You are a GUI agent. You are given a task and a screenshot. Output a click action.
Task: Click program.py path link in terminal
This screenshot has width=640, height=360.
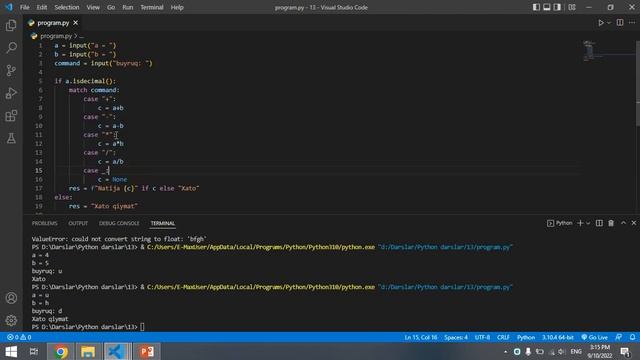tap(445, 287)
